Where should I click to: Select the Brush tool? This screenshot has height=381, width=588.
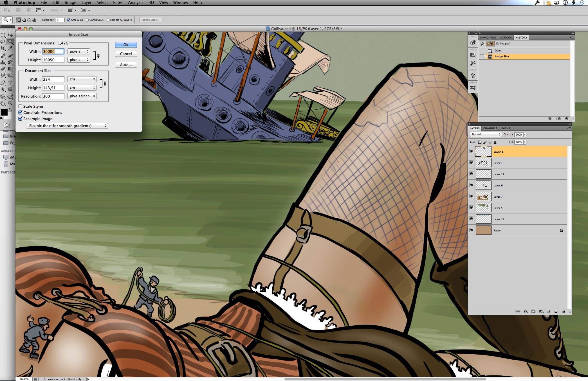click(10, 56)
